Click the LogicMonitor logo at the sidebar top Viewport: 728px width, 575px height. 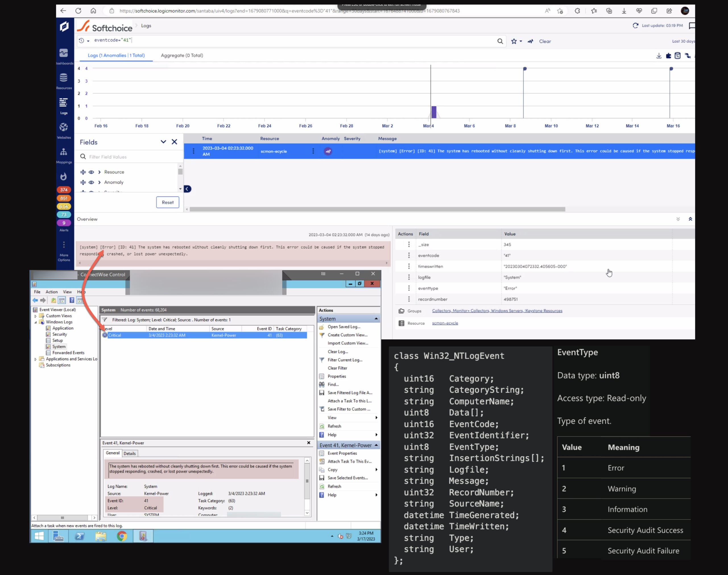[x=64, y=26]
